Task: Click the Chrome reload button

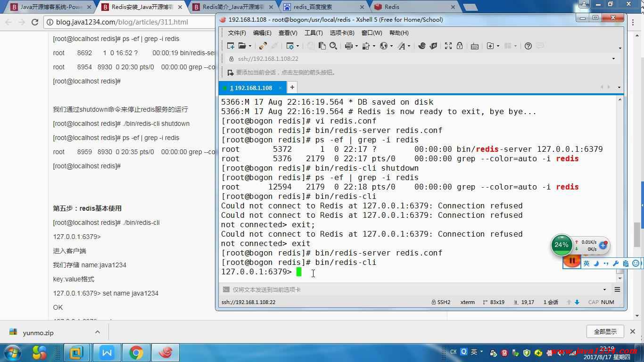Action: pos(35,22)
